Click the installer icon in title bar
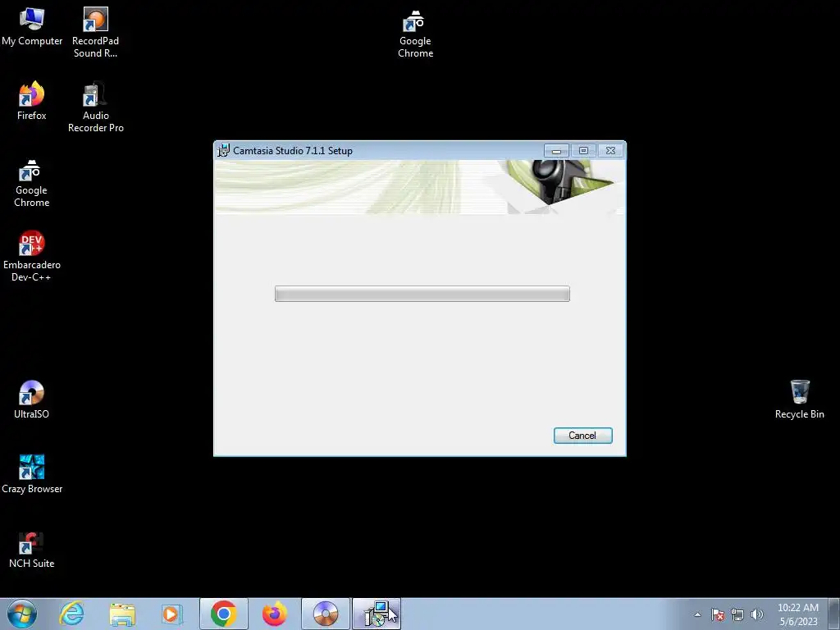840x630 pixels. click(223, 151)
